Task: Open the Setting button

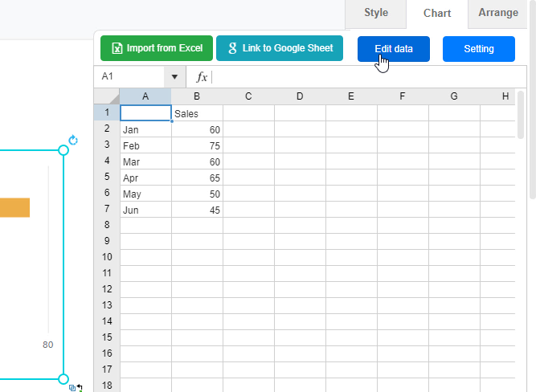Action: coord(478,49)
